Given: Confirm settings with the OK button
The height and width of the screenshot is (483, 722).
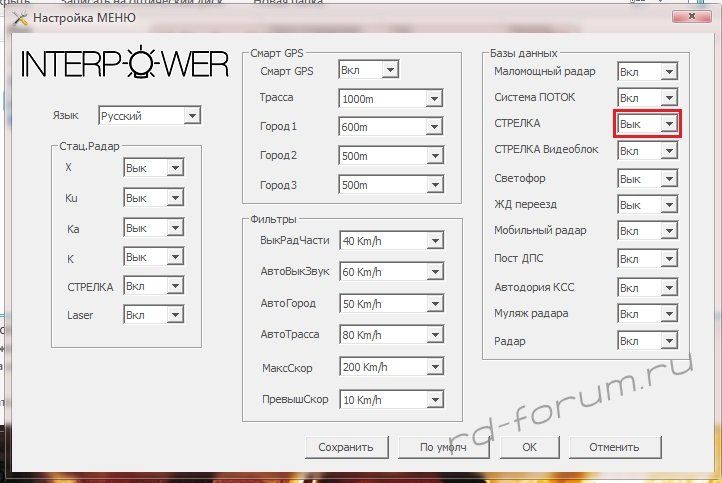Looking at the screenshot, I should (529, 447).
